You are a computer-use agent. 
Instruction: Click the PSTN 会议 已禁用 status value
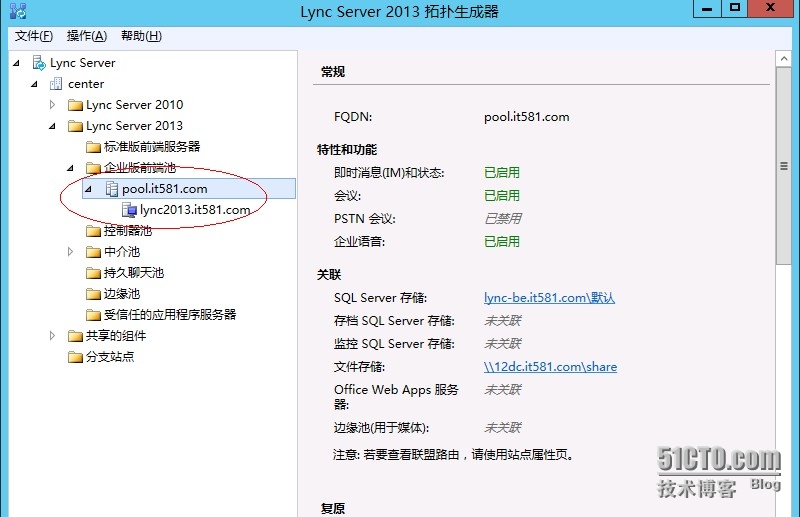(x=503, y=218)
